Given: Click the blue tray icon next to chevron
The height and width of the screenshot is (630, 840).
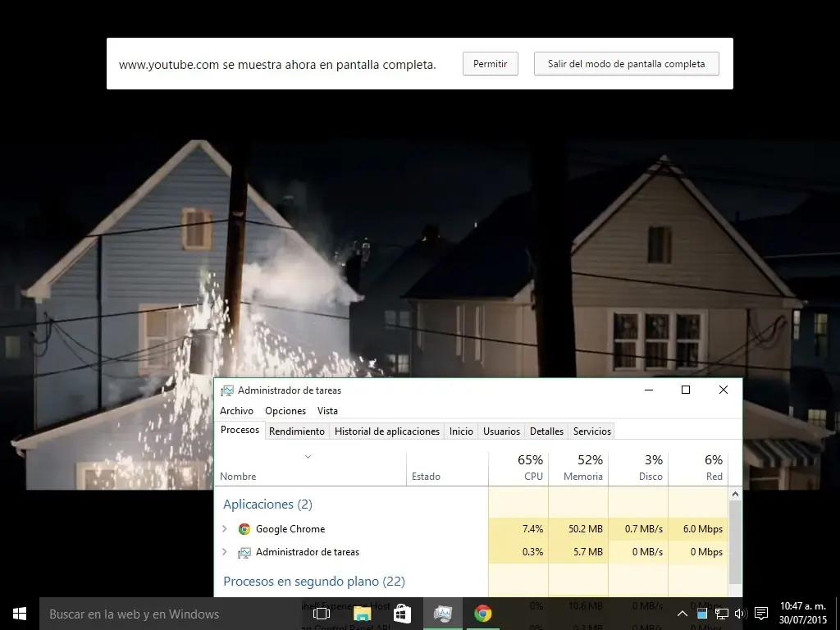Looking at the screenshot, I should click(702, 614).
